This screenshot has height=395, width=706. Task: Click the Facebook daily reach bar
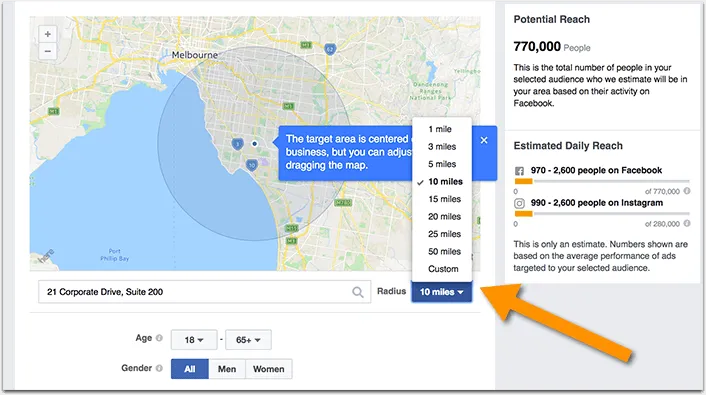coord(602,181)
